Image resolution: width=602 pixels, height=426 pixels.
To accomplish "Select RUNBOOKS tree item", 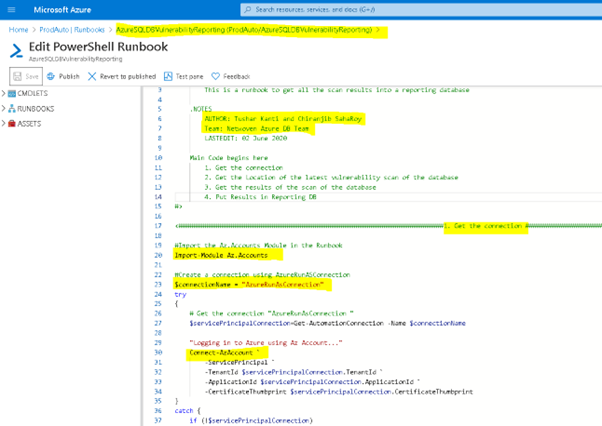I will tap(36, 109).
